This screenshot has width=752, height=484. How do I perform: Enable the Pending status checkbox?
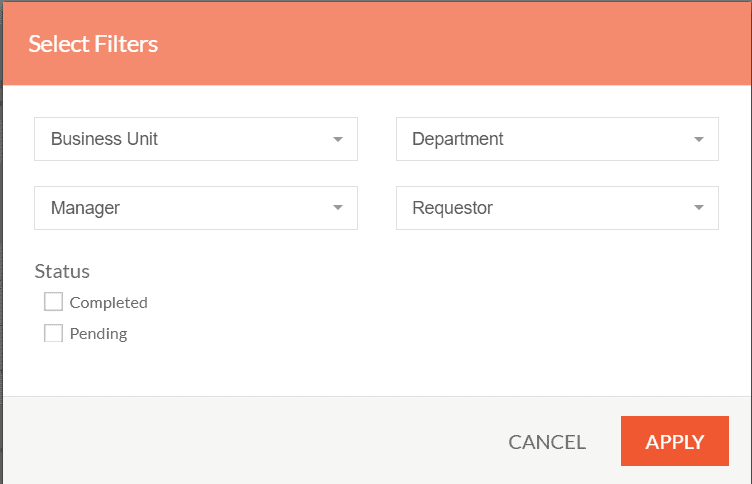[53, 333]
